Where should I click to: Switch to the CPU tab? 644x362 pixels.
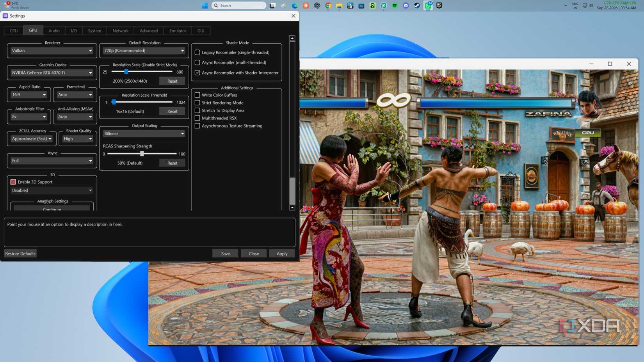click(14, 30)
